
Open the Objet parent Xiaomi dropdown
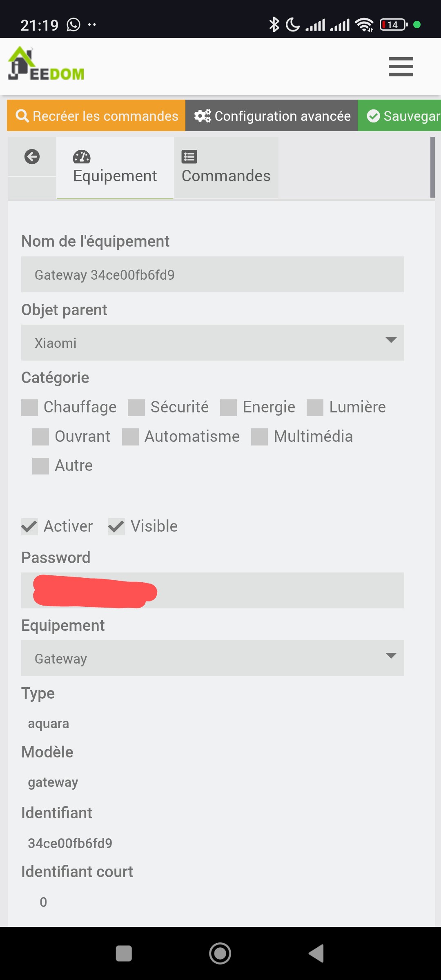coord(213,343)
